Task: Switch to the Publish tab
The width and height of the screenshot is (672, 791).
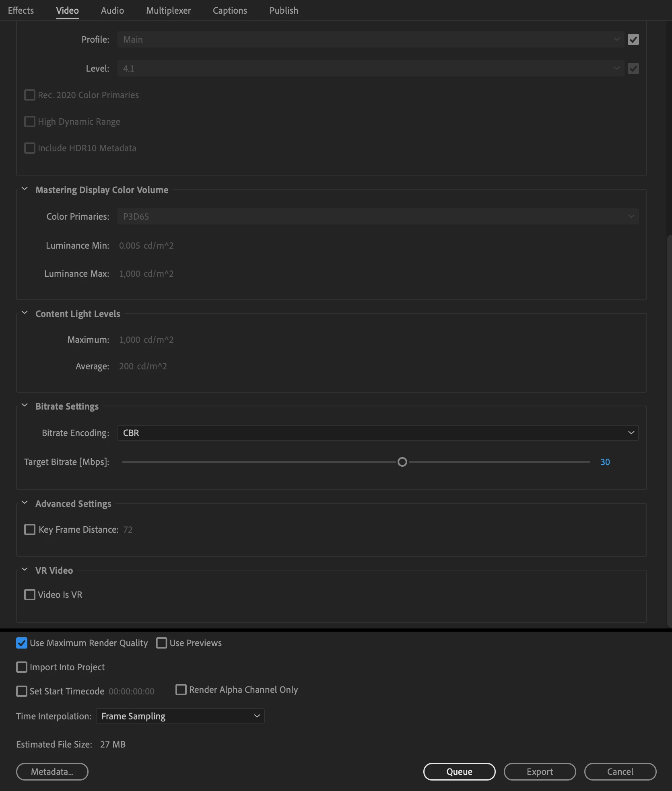Action: tap(284, 10)
